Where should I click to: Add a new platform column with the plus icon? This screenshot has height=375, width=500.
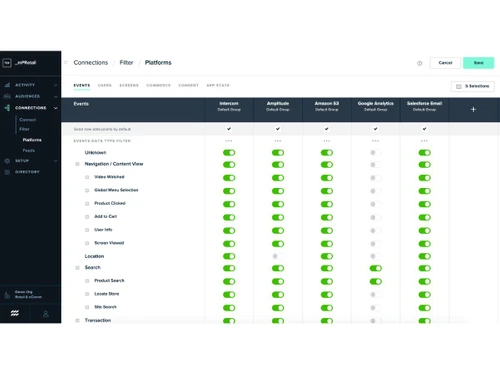coord(473,109)
